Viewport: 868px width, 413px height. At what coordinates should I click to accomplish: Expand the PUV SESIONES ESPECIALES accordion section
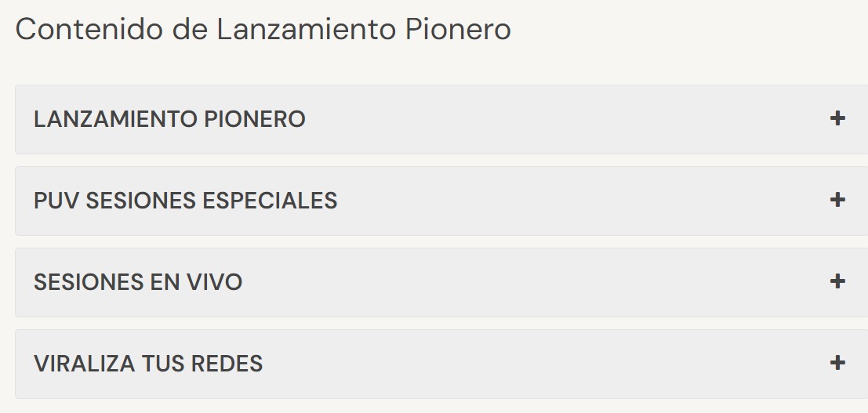(439, 201)
